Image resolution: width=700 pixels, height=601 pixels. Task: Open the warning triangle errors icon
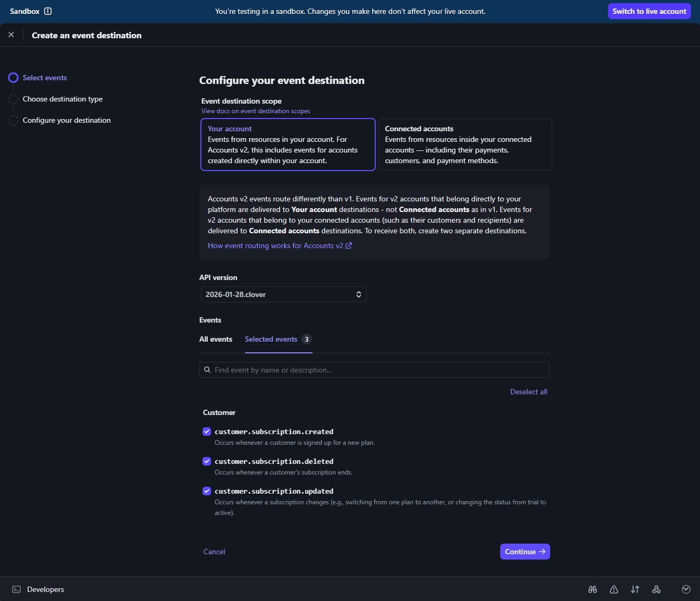click(x=614, y=589)
